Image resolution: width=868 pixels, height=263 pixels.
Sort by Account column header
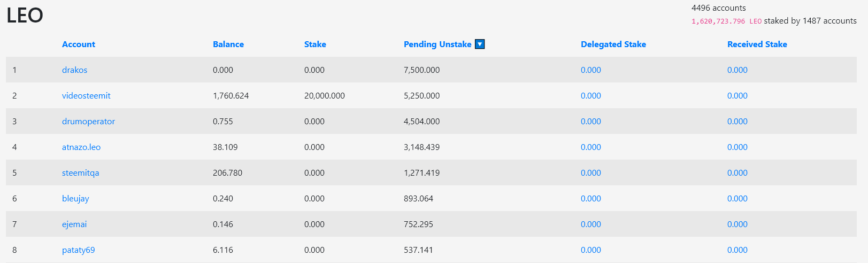79,44
